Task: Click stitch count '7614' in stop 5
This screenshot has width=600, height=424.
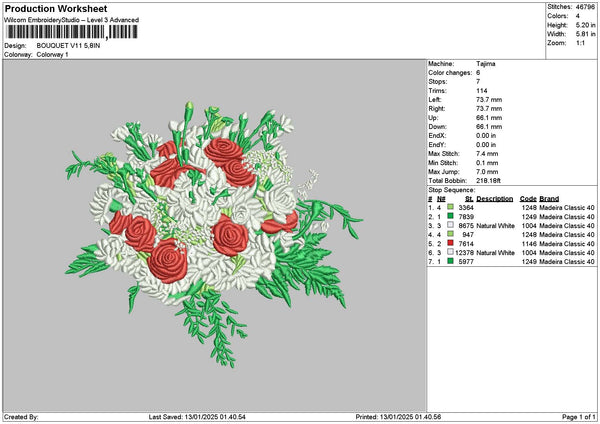Action: [x=466, y=244]
